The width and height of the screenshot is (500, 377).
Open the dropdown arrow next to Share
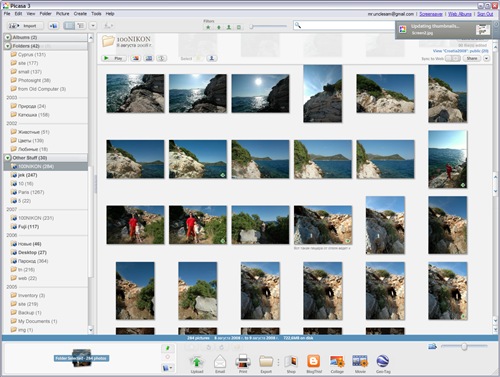pos(486,58)
